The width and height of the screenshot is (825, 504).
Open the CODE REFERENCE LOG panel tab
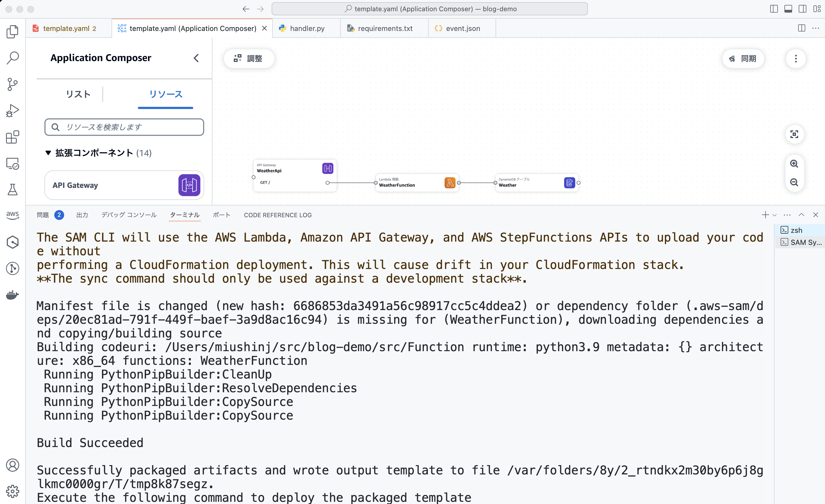[x=278, y=215]
